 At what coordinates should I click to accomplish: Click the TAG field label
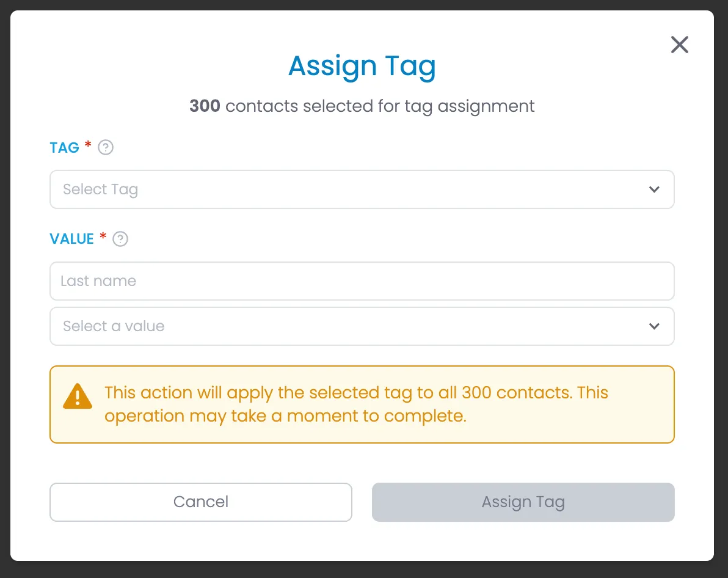click(x=65, y=148)
